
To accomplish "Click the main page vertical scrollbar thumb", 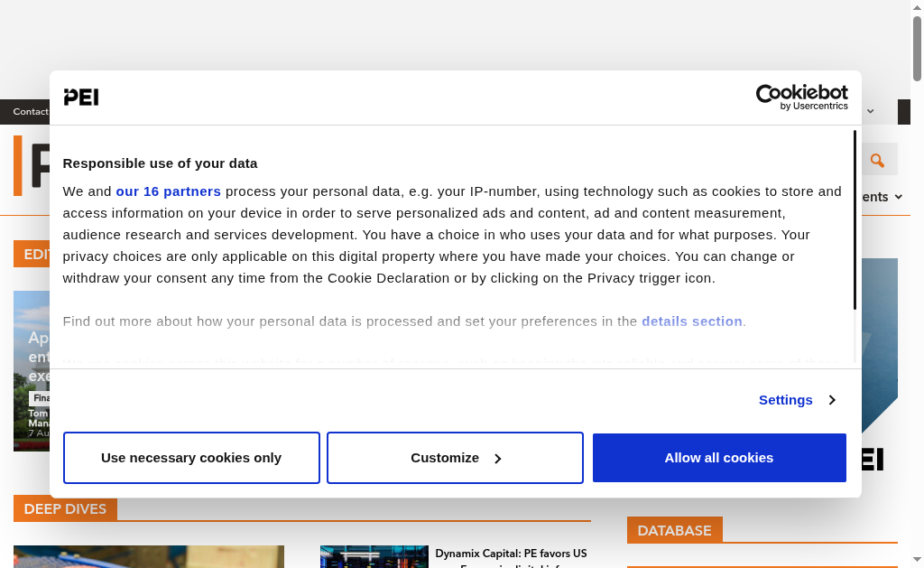I will (917, 49).
